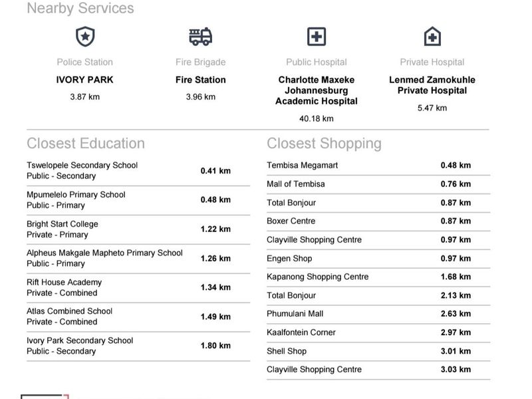Click the Public Hospital cross icon
The height and width of the screenshot is (399, 532).
317,37
